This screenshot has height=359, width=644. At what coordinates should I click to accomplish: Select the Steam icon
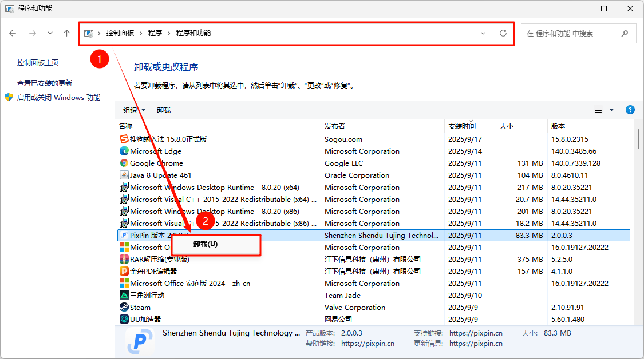point(124,307)
